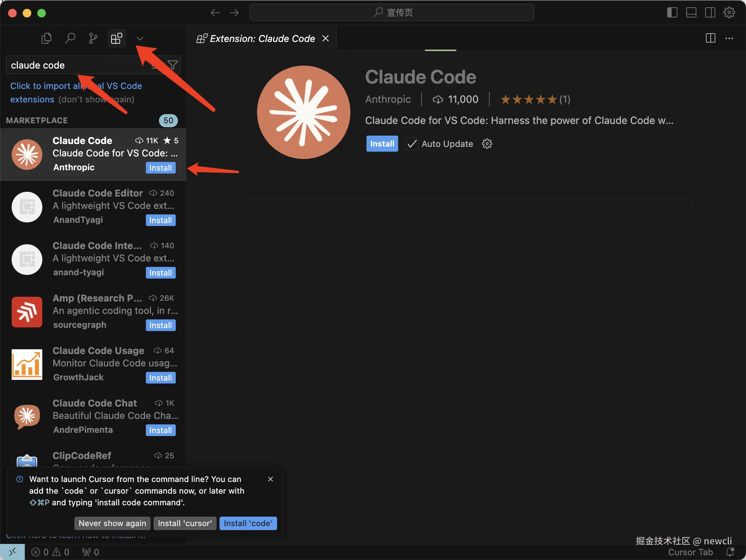
Task: Click Install 'cursor' in the notification
Action: 184,523
